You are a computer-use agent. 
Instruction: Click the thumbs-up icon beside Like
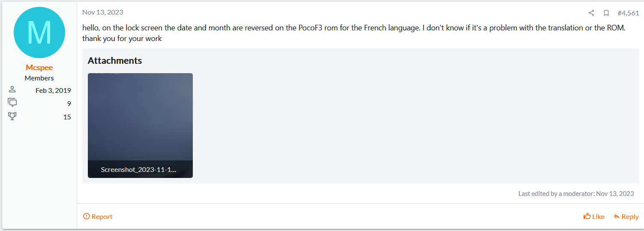click(x=587, y=216)
